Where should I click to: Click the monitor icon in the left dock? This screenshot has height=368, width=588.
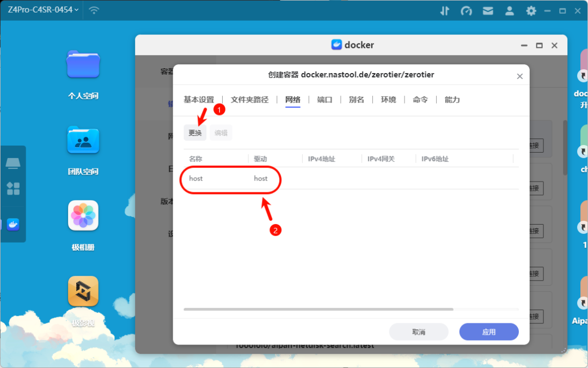click(13, 162)
